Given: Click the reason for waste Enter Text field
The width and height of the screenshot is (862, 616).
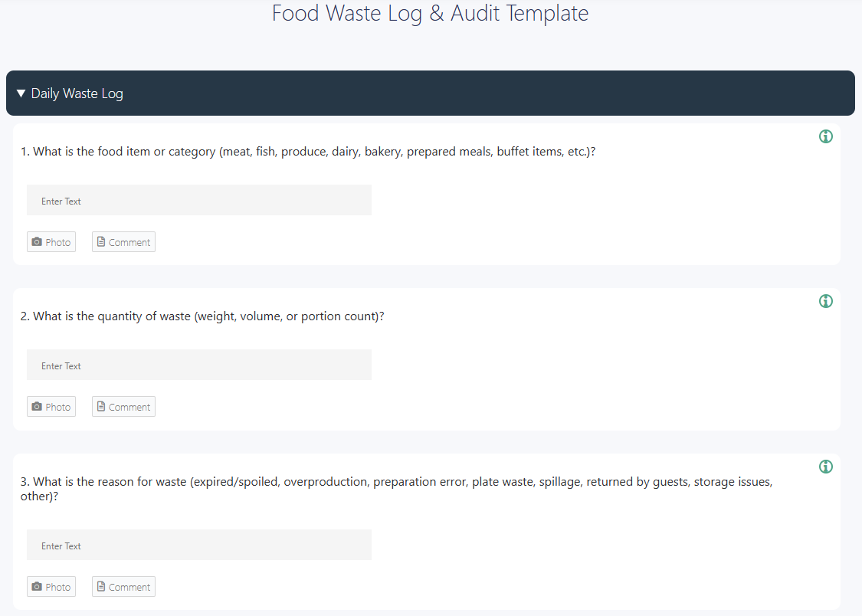Looking at the screenshot, I should tap(199, 545).
